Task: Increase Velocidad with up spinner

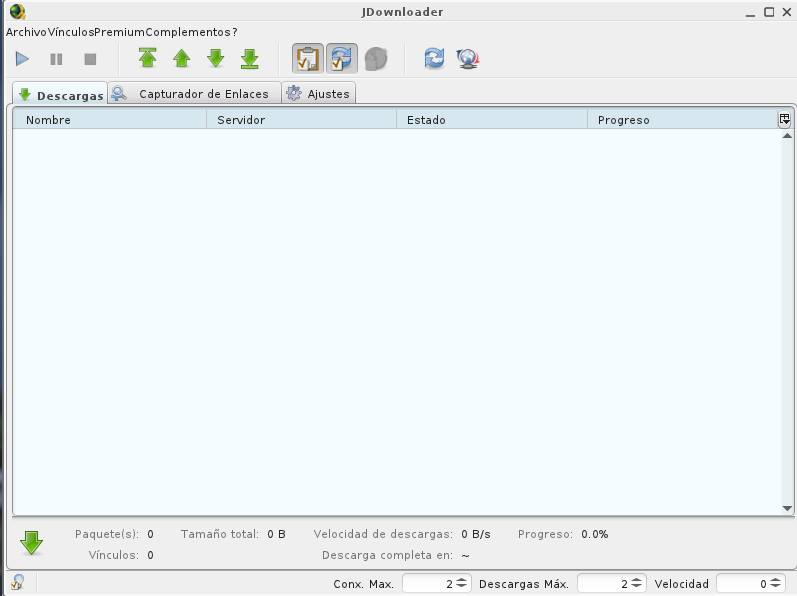Action: pyautogui.click(x=775, y=580)
